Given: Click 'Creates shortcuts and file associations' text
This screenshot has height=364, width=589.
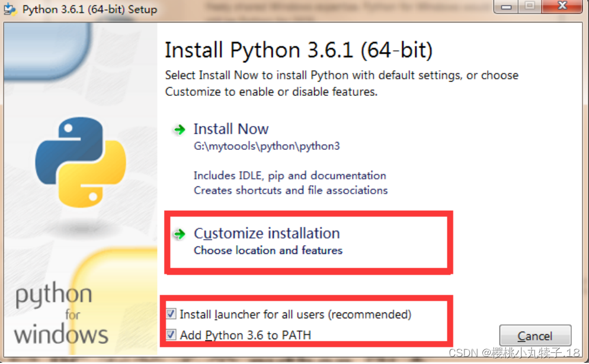Looking at the screenshot, I should (x=290, y=190).
